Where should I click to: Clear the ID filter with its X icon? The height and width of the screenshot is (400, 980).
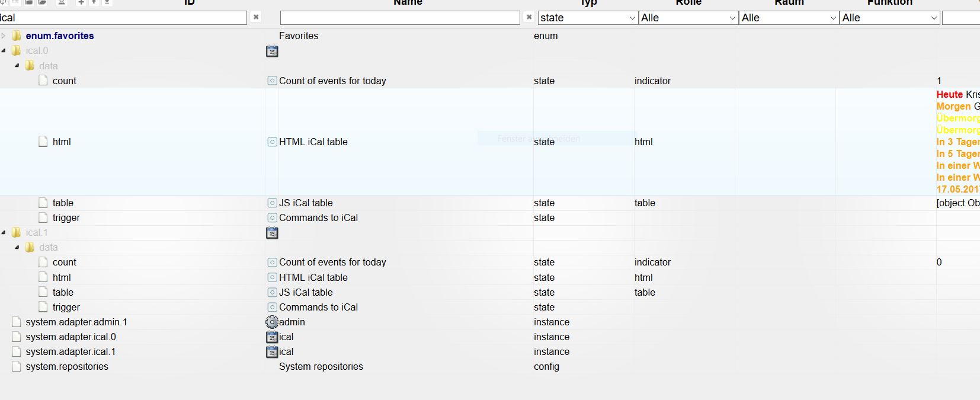256,17
